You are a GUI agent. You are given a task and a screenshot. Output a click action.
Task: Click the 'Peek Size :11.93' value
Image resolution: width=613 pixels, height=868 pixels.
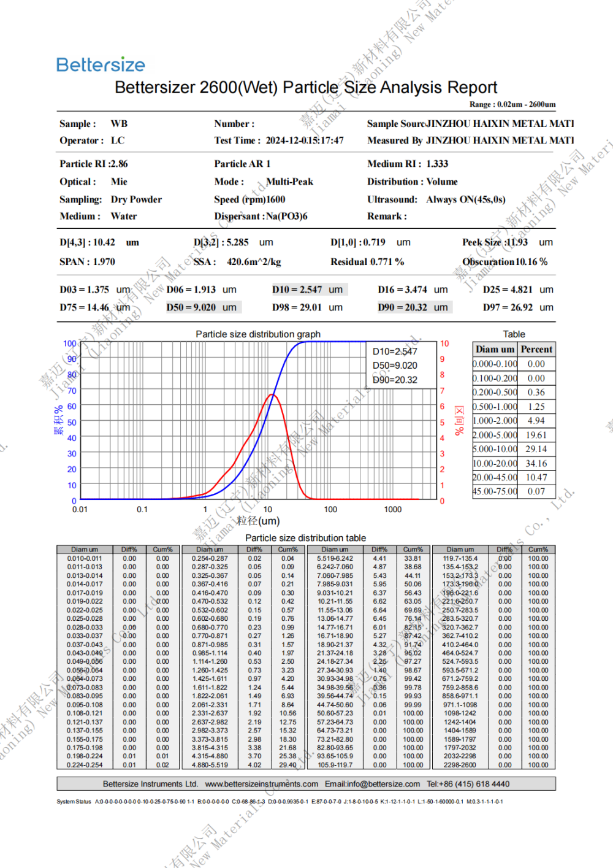[495, 242]
